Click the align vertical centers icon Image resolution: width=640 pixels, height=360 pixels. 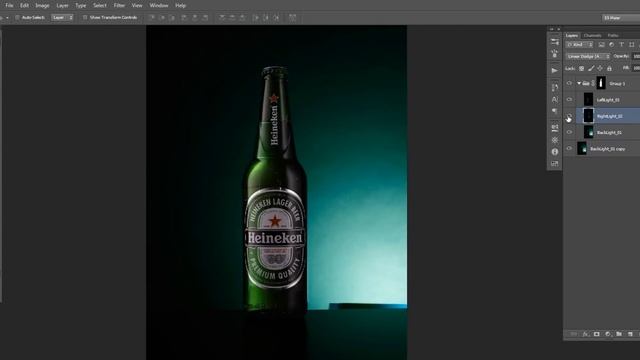click(x=162, y=18)
